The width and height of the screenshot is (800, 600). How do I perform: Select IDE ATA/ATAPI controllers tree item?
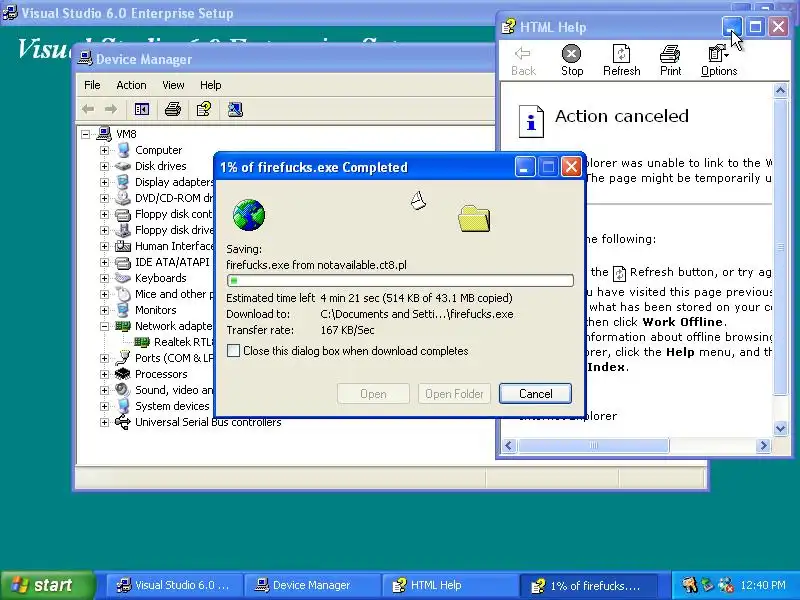172,262
